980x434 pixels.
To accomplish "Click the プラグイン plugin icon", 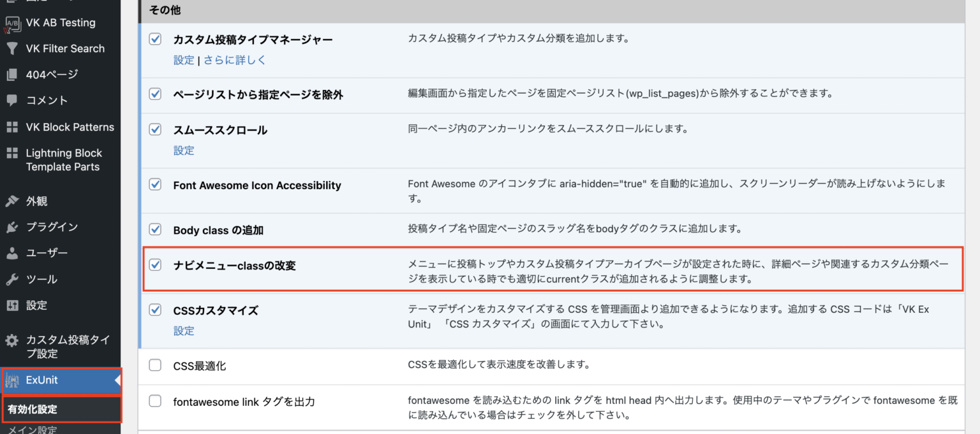I will click(x=13, y=227).
